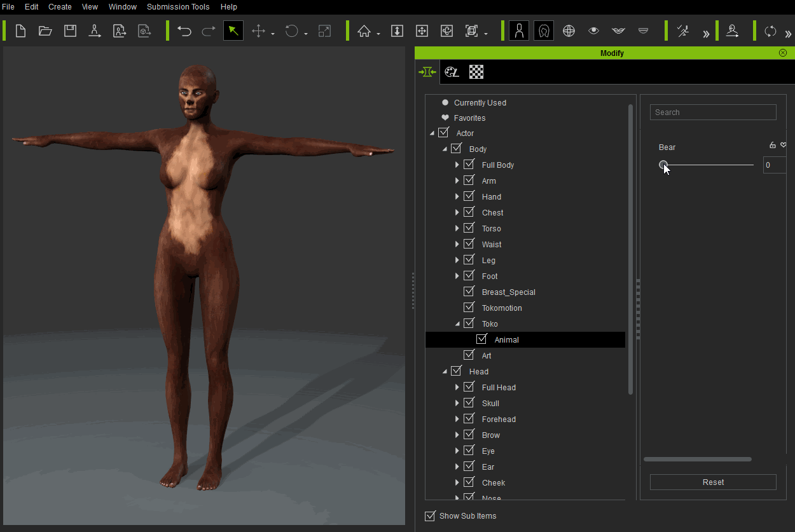The image size is (795, 532).
Task: Open the Texture checkerboard tab in Modify
Action: 476,72
